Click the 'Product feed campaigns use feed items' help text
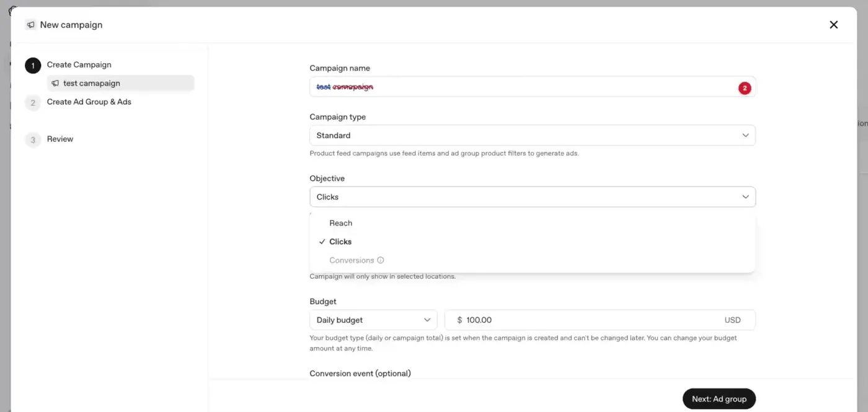The image size is (868, 412). coord(444,153)
